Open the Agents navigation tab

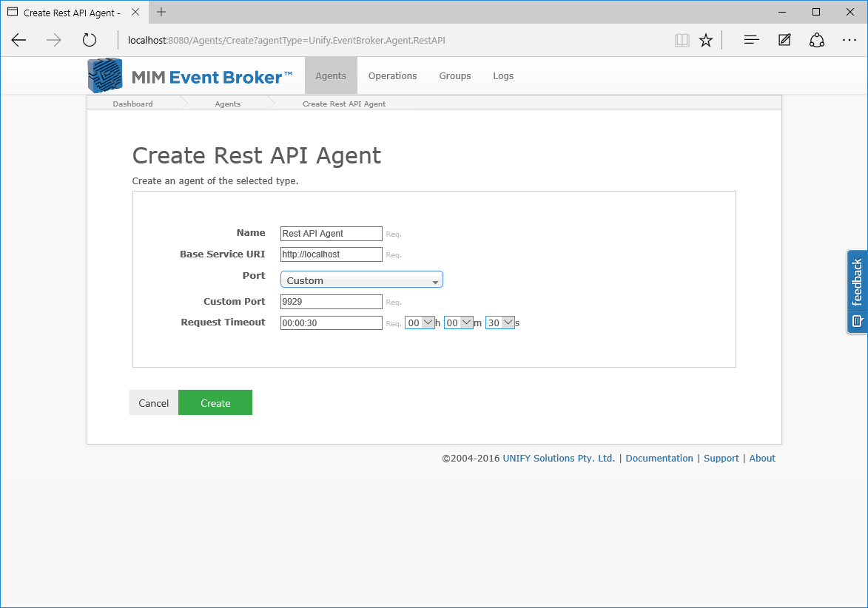pos(331,75)
